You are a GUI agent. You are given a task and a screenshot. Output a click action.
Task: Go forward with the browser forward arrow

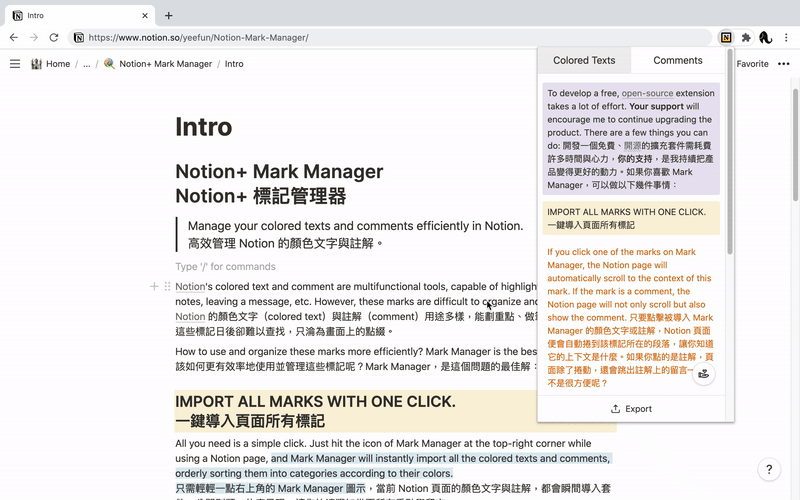[x=34, y=37]
